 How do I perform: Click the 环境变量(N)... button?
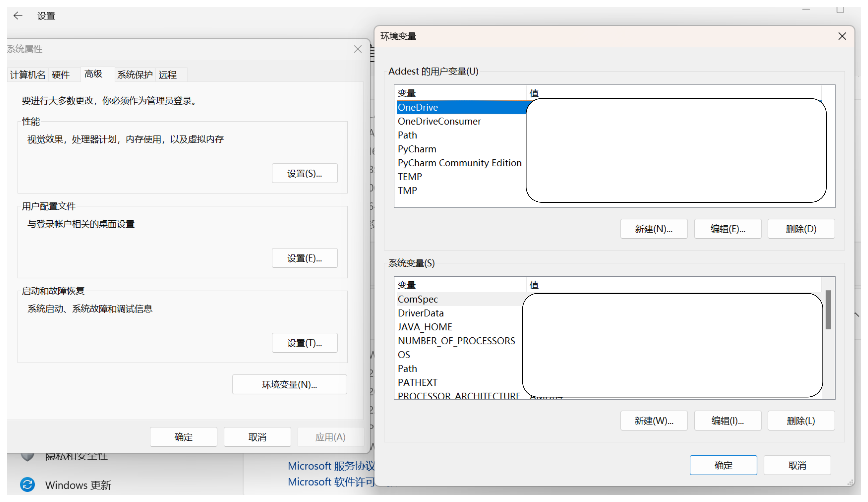tap(289, 384)
